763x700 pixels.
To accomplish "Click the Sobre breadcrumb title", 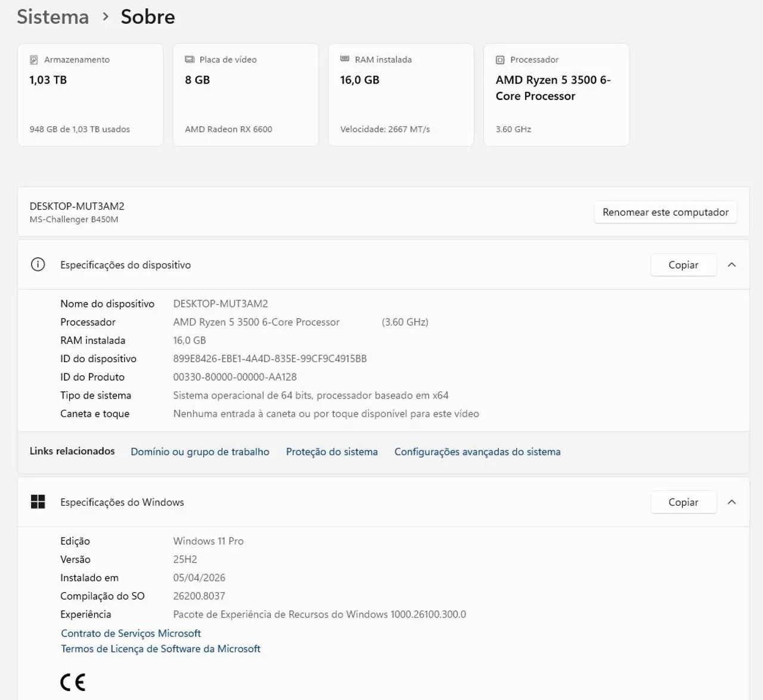I will (148, 17).
